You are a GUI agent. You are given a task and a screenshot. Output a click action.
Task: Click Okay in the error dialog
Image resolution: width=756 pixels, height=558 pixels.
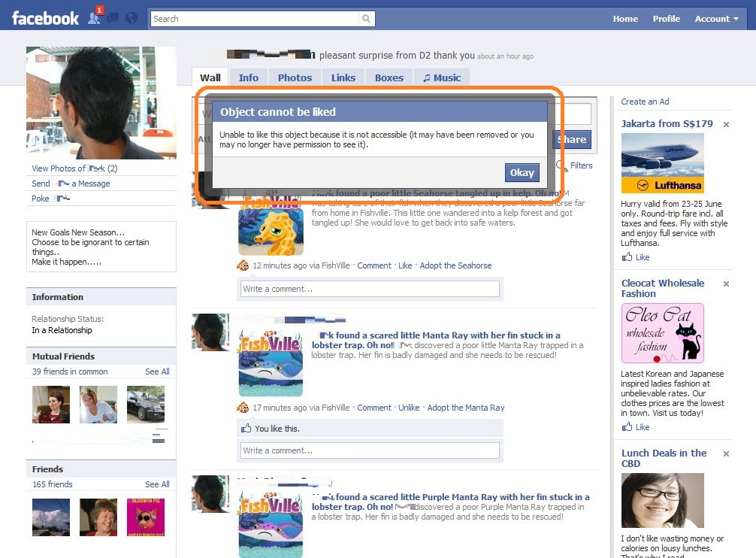tap(522, 173)
